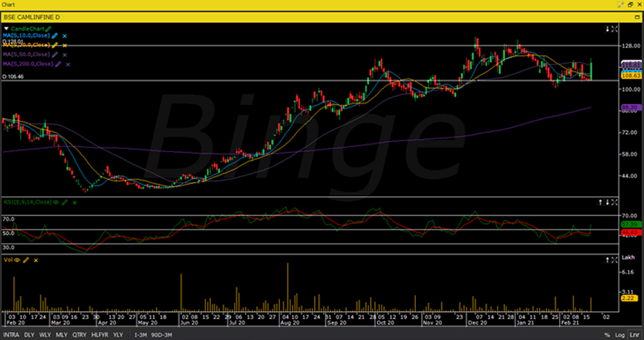Remove the RSI indicator panel
Screen dimensions: 644x340
pos(75,202)
